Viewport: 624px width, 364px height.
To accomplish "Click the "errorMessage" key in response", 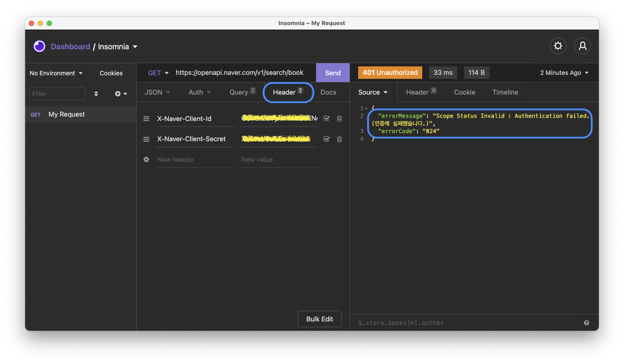I will (402, 116).
